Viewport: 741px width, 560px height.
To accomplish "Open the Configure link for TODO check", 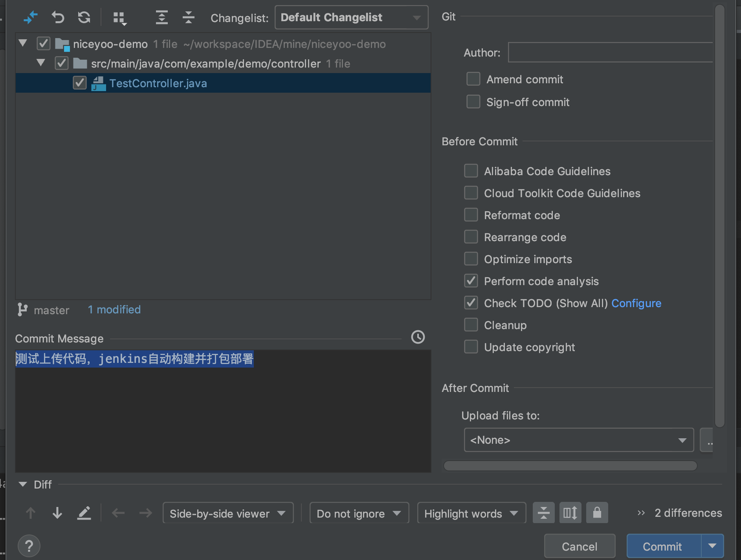I will 636,303.
